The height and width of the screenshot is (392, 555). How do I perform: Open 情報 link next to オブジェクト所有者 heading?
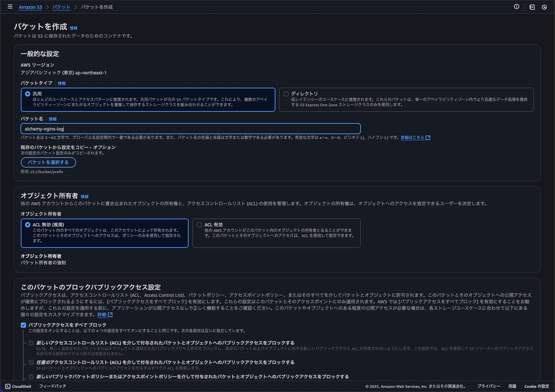point(85,197)
